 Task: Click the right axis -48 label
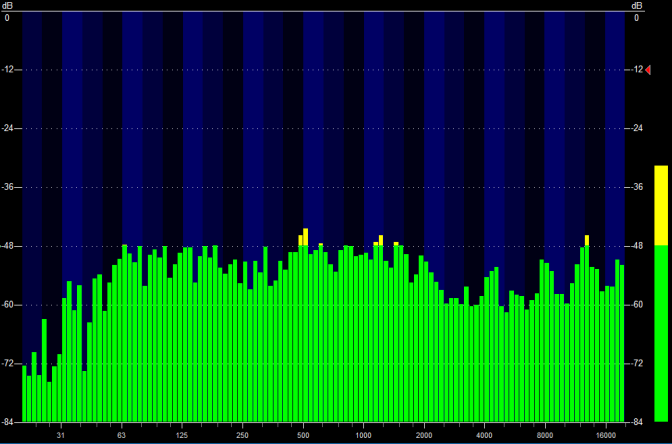[x=637, y=246]
